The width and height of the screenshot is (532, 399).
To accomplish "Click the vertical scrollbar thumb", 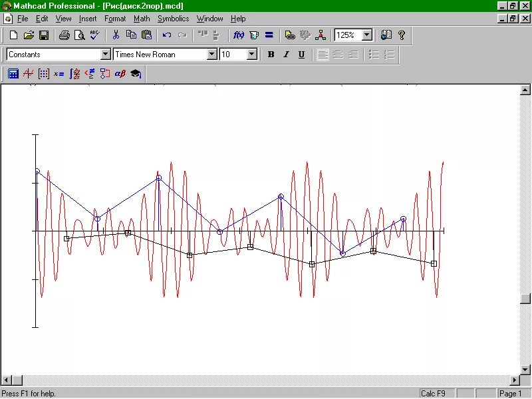I will tap(525, 299).
